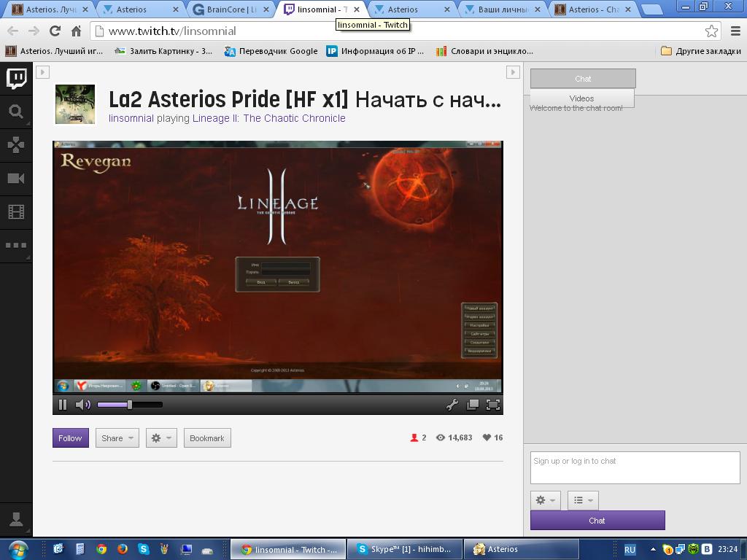Collapse chat panel arrow toggle
The width and height of the screenshot is (747, 560).
pyautogui.click(x=513, y=72)
